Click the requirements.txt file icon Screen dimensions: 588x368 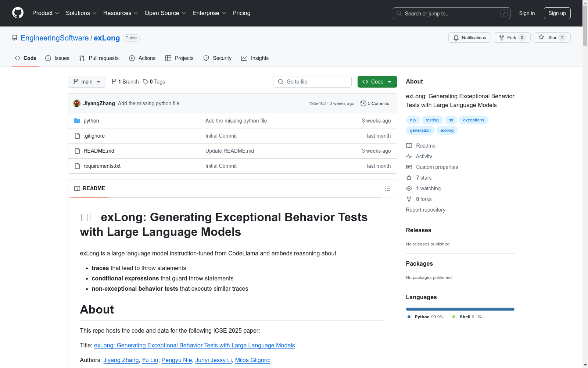click(77, 166)
